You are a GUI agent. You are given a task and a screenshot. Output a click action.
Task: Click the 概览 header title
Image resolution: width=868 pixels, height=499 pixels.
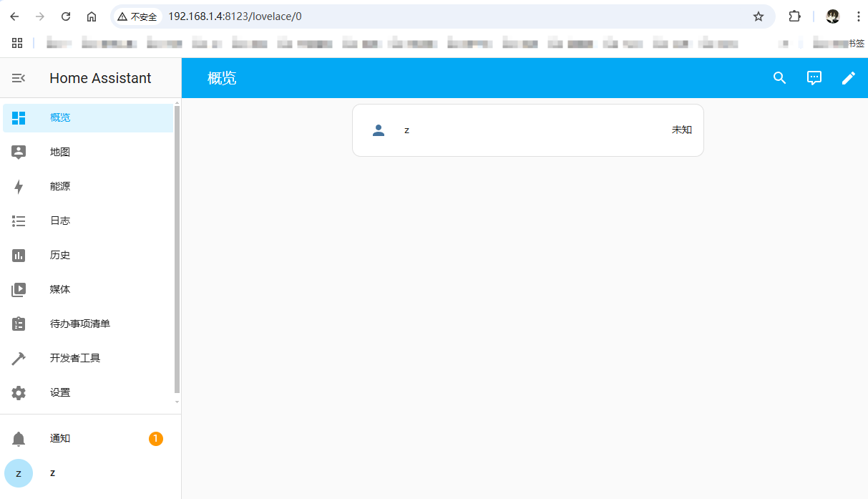tap(222, 78)
